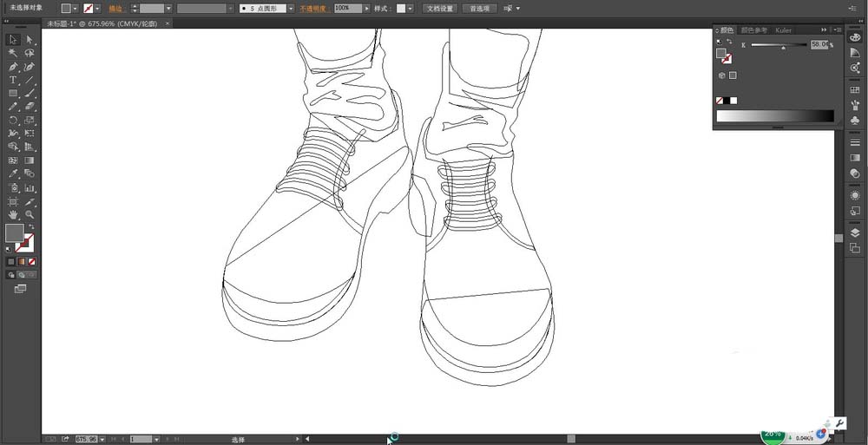Open the Swatches panel icon in the dock
Screen dimensions: 868x445
[x=855, y=89]
